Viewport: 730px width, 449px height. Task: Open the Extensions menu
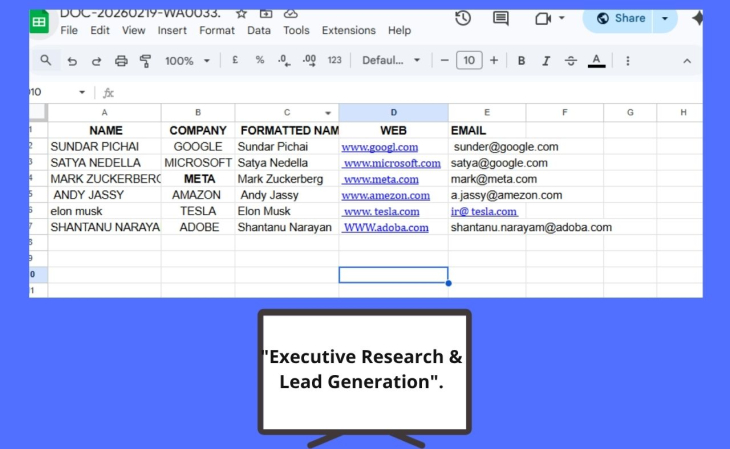point(349,30)
